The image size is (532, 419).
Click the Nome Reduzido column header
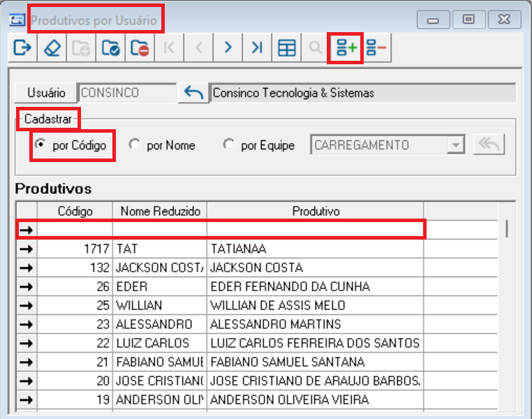pyautogui.click(x=160, y=211)
